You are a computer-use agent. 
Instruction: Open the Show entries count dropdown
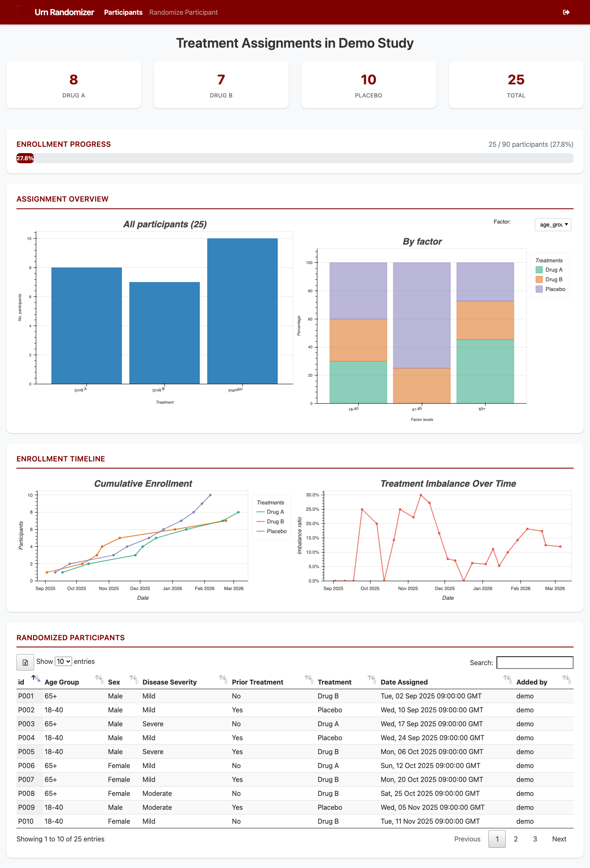coord(64,661)
